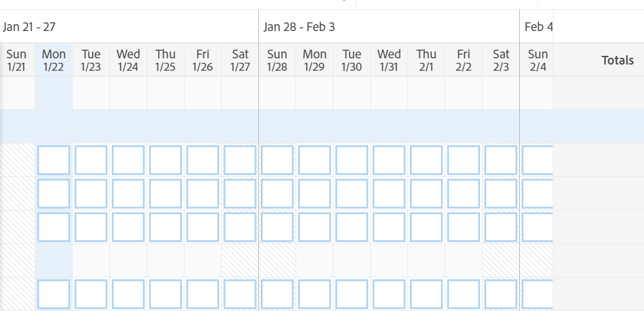Click the Jan 21 - 27 week label
Viewport: 644px width, 311px height.
(x=30, y=27)
